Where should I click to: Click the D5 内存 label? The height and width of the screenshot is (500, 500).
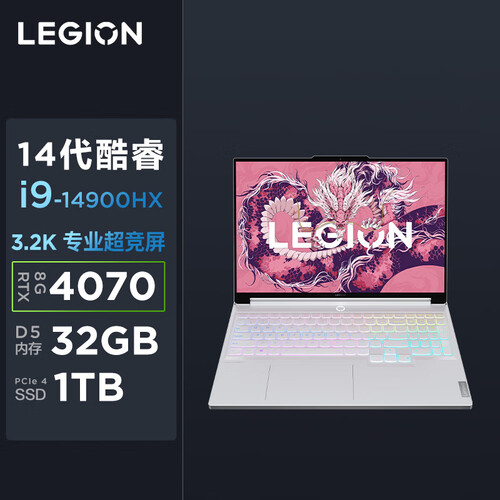point(29,340)
